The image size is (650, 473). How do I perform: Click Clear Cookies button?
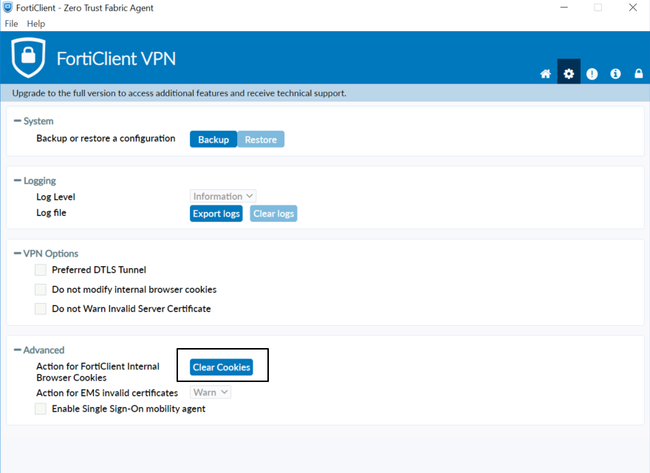click(x=221, y=367)
